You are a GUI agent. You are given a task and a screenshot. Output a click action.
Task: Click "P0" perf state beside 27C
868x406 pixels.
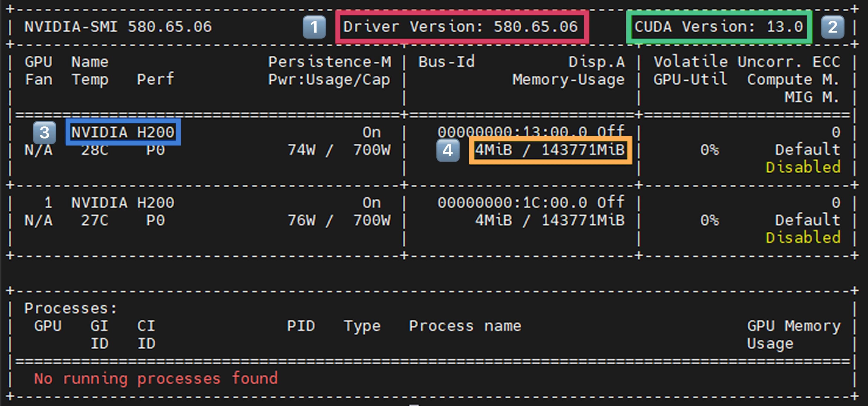pyautogui.click(x=155, y=221)
